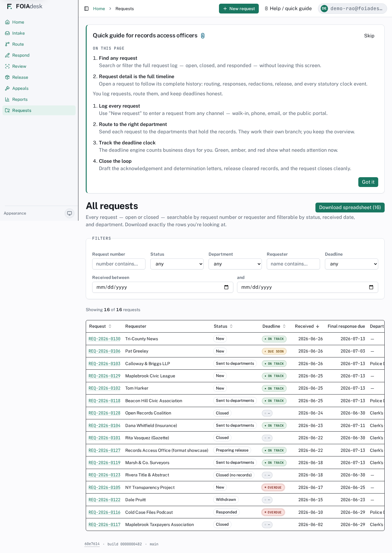Click the demo-rao account email chip

tap(352, 9)
